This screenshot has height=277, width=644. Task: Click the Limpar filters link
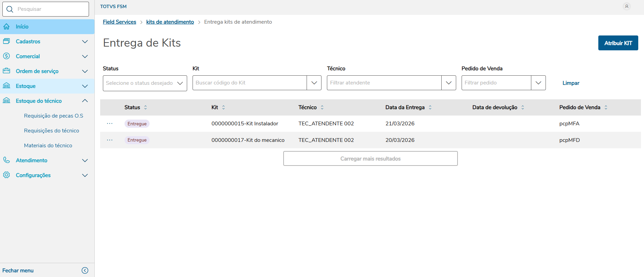click(x=571, y=83)
